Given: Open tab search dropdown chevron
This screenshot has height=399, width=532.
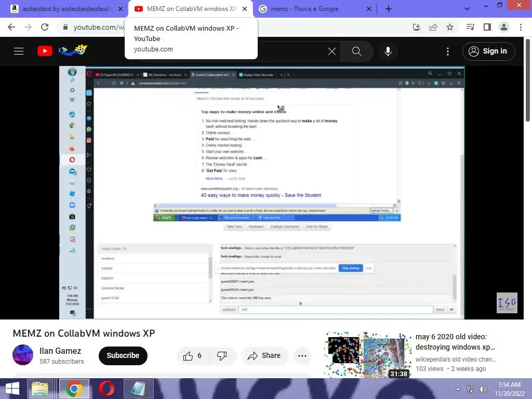Looking at the screenshot, I should pyautogui.click(x=467, y=9).
